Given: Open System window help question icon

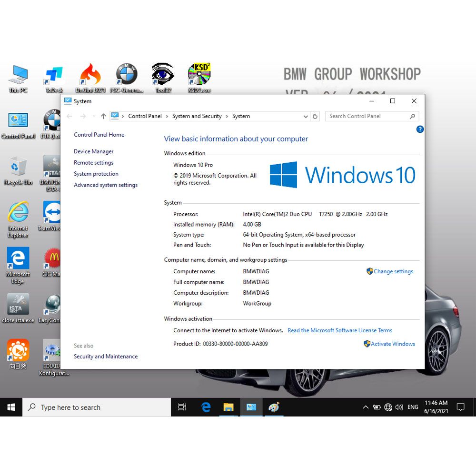Looking at the screenshot, I should [x=420, y=129].
